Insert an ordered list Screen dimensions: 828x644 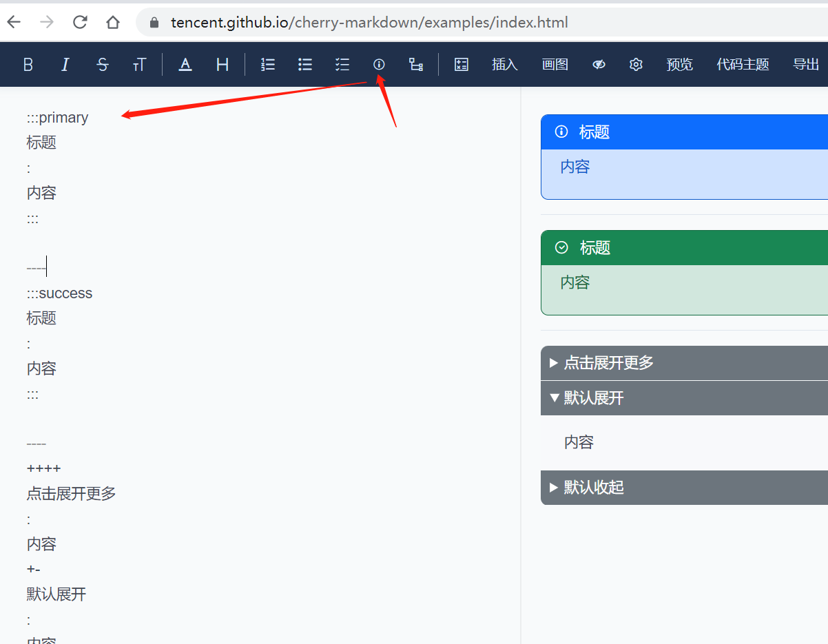pos(267,64)
